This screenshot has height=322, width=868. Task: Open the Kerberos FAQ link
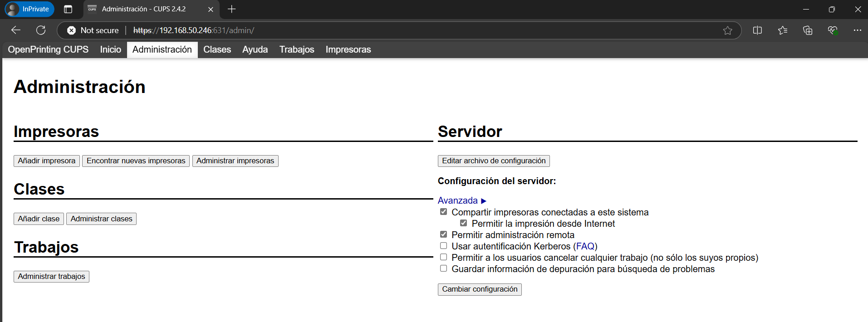click(x=585, y=246)
